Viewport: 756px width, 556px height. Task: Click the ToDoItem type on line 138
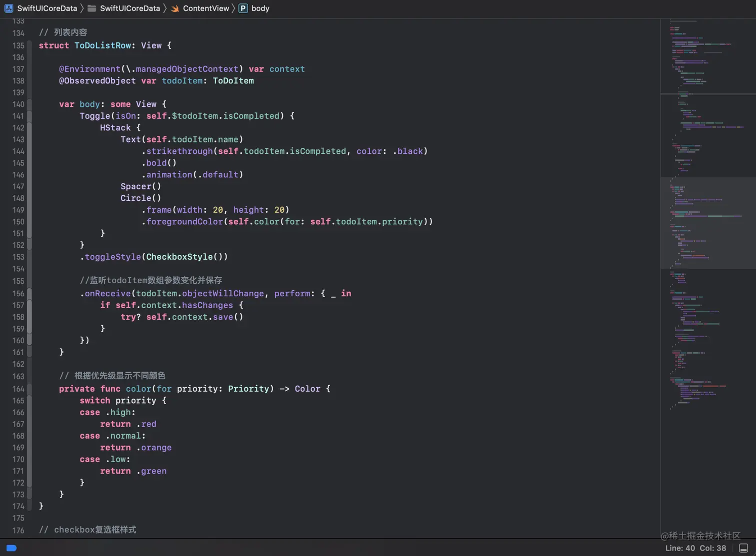[x=233, y=81]
